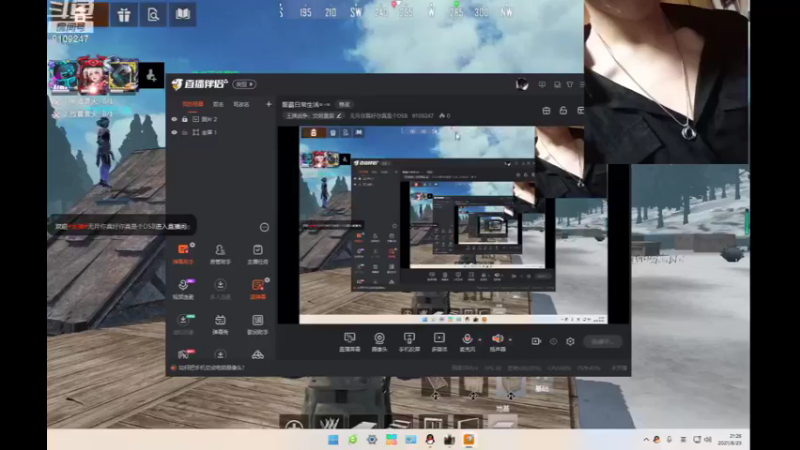Click the room number 9109247 in header
The height and width of the screenshot is (450, 800).
pyautogui.click(x=422, y=116)
